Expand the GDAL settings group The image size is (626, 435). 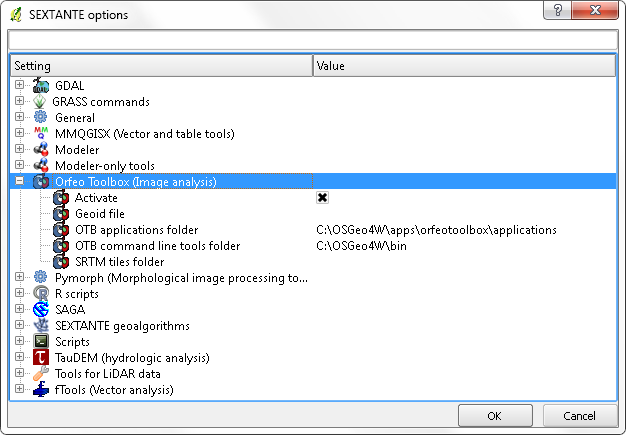pyautogui.click(x=19, y=86)
